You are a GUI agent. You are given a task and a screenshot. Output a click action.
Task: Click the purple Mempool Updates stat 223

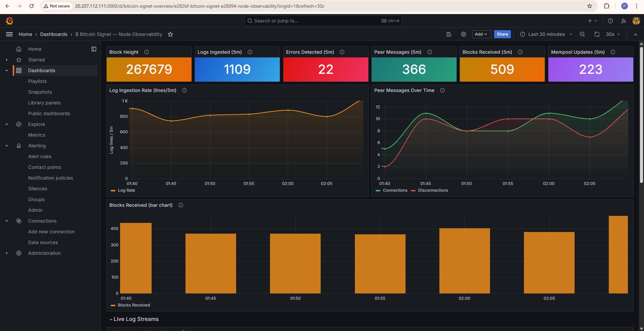(x=591, y=69)
